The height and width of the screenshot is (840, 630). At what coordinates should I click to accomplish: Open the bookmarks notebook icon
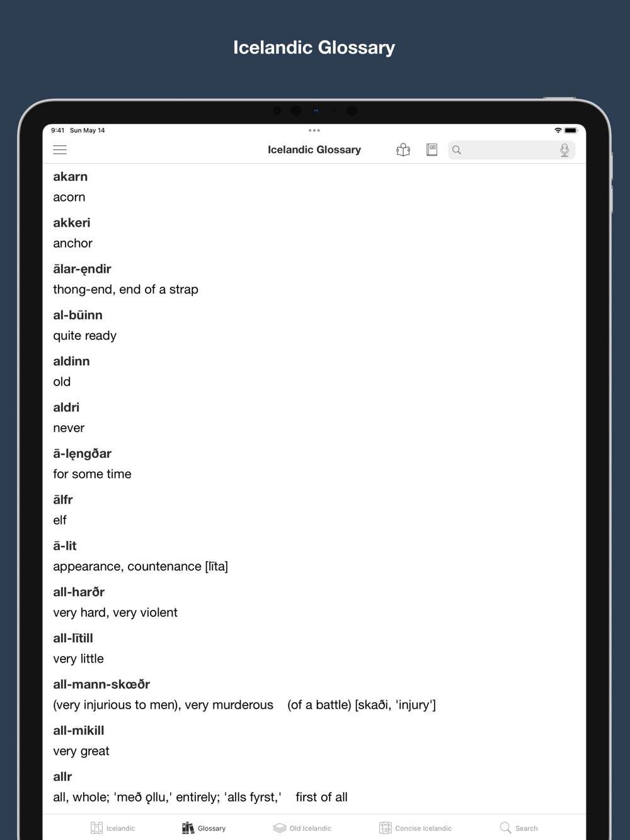(432, 150)
